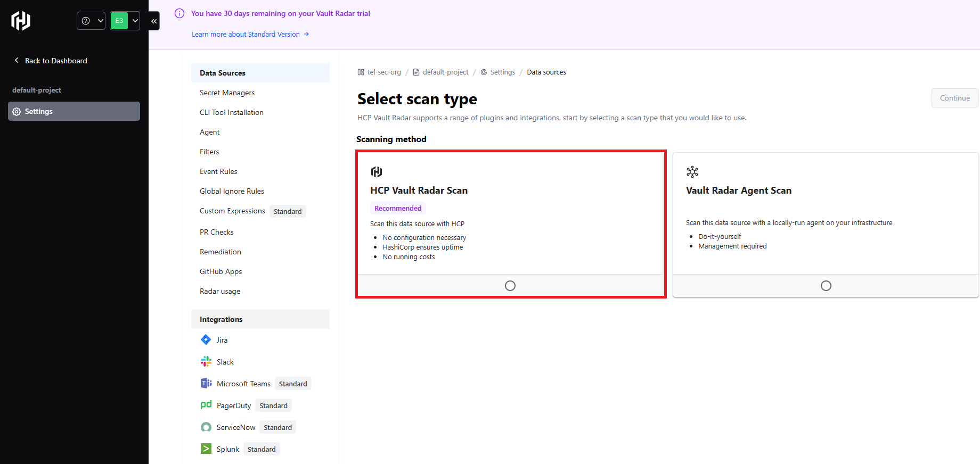Click the Settings breadcrumb
980x464 pixels.
click(502, 72)
